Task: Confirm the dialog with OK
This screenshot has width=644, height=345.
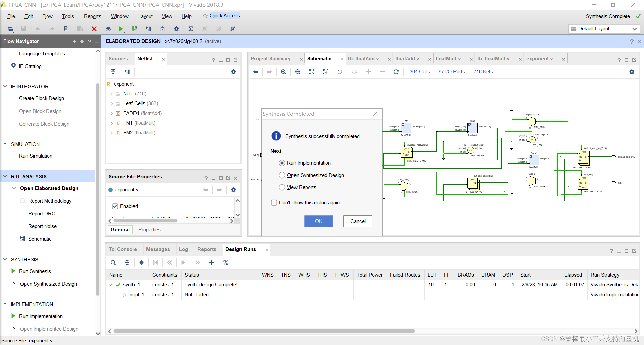Action: pos(319,221)
